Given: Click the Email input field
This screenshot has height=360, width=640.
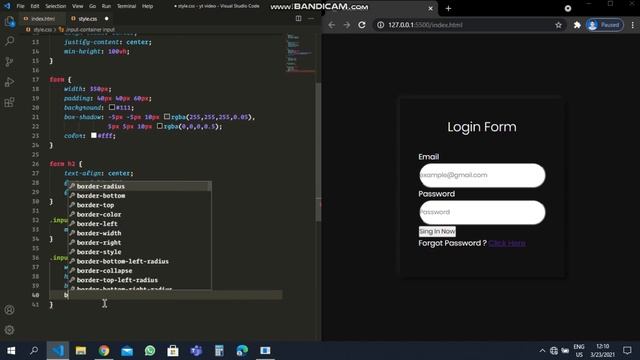Looking at the screenshot, I should [482, 175].
